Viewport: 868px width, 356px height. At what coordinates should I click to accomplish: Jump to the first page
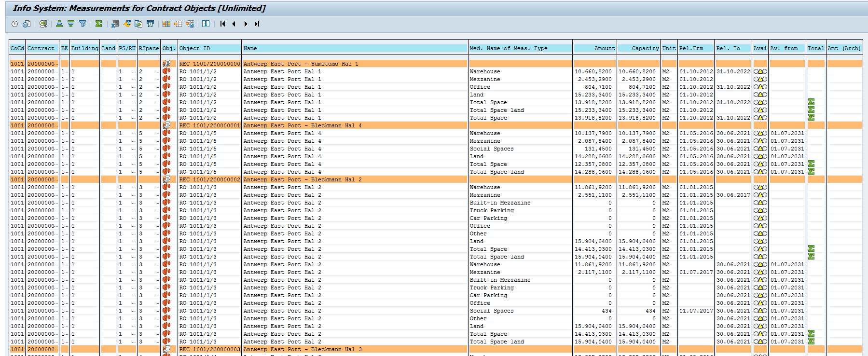click(222, 24)
